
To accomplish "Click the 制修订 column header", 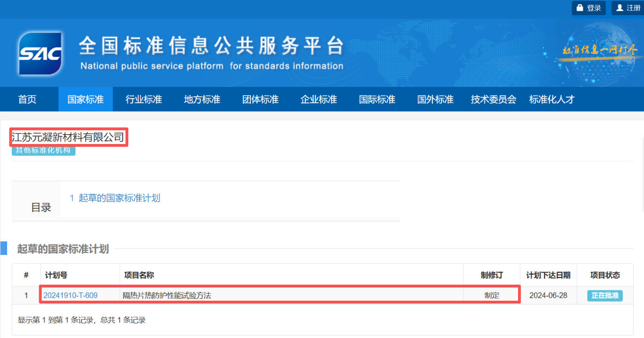I will [492, 275].
